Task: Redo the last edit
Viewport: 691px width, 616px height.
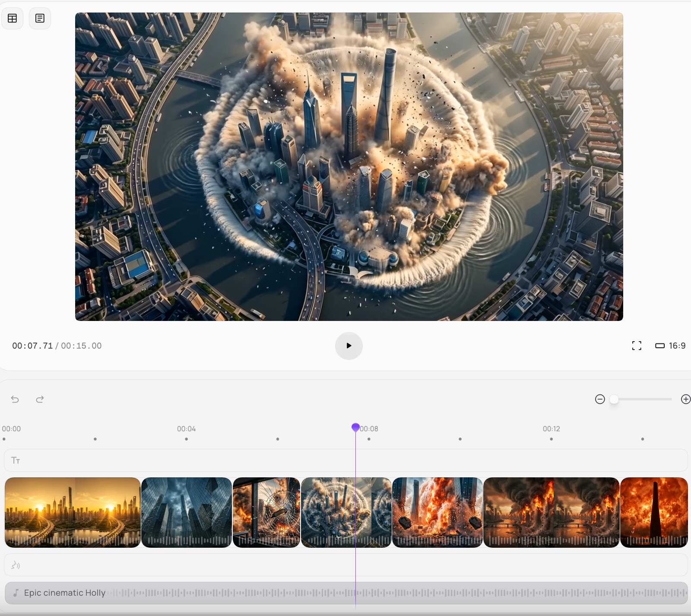Action: click(x=40, y=399)
